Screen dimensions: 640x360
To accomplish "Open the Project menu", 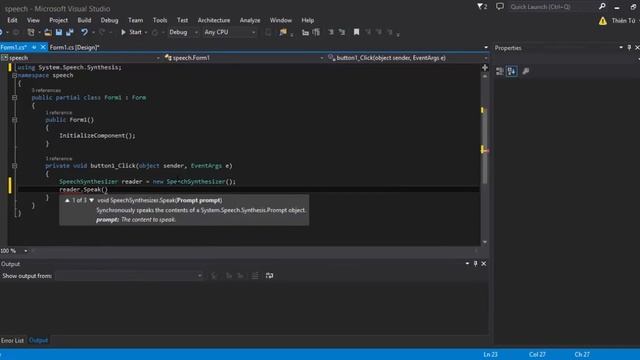I will [x=58, y=20].
